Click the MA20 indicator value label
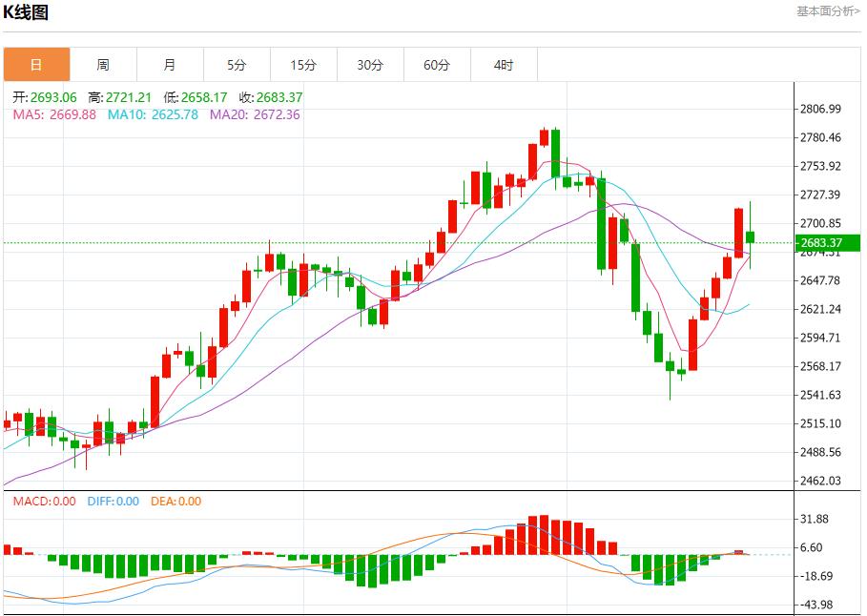The width and height of the screenshot is (867, 616). (x=255, y=114)
